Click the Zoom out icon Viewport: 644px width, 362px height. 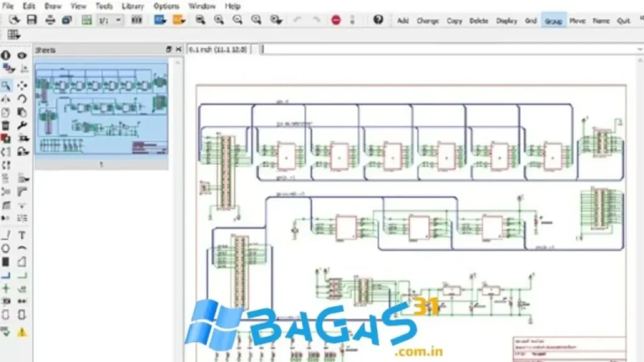(x=237, y=19)
